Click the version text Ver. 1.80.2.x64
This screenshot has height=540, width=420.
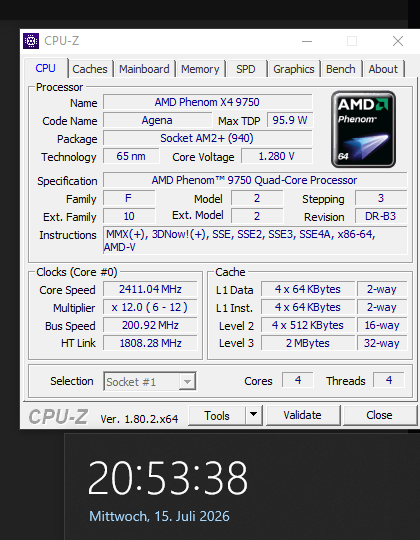[139, 419]
